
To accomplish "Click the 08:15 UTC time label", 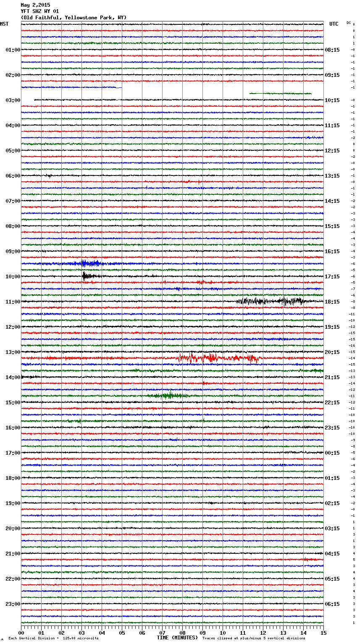I will tap(332, 50).
